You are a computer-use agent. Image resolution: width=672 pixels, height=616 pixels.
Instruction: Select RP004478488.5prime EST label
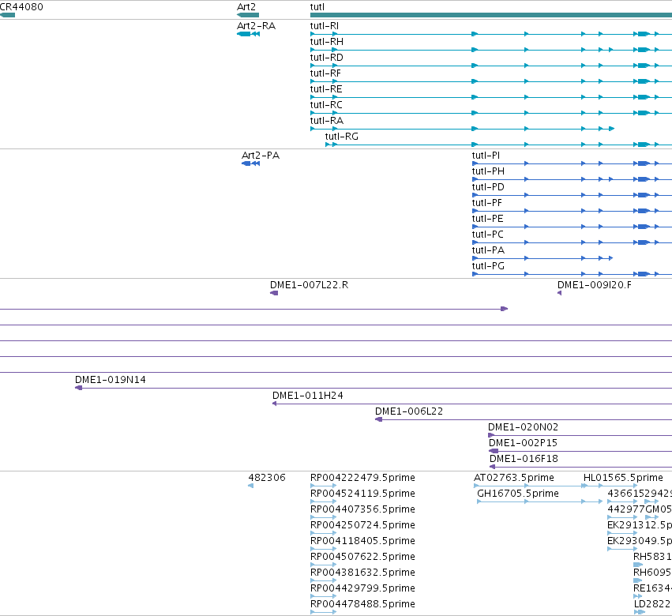362,604
